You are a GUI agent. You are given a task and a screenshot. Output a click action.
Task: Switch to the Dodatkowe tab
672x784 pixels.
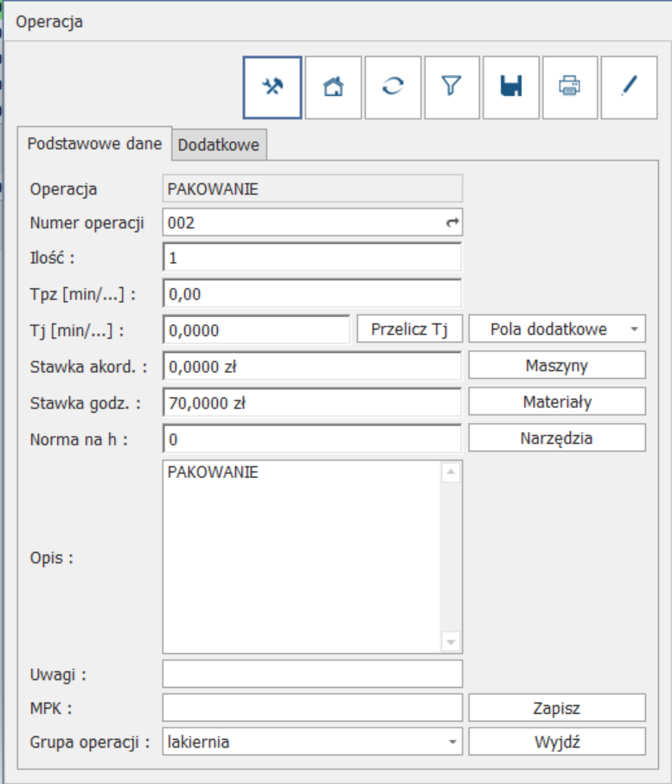point(218,145)
